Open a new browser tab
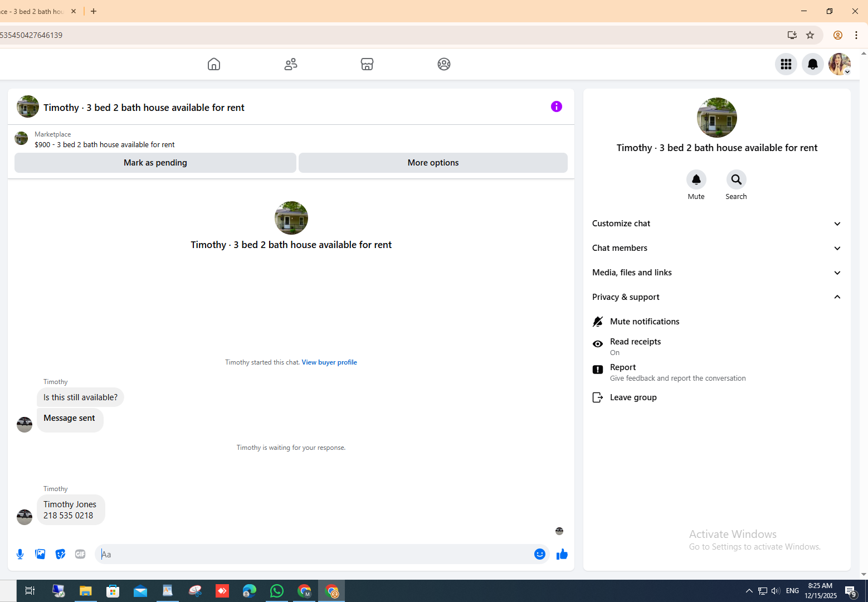 click(94, 11)
